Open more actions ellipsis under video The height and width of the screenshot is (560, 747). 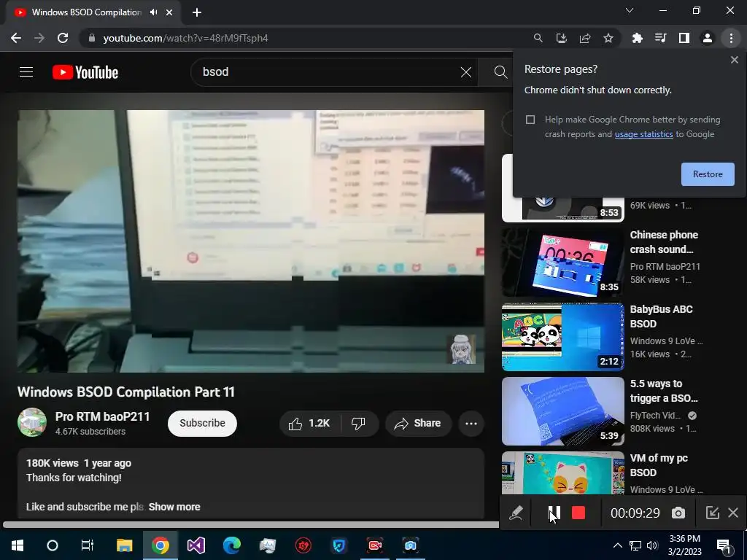tap(471, 424)
